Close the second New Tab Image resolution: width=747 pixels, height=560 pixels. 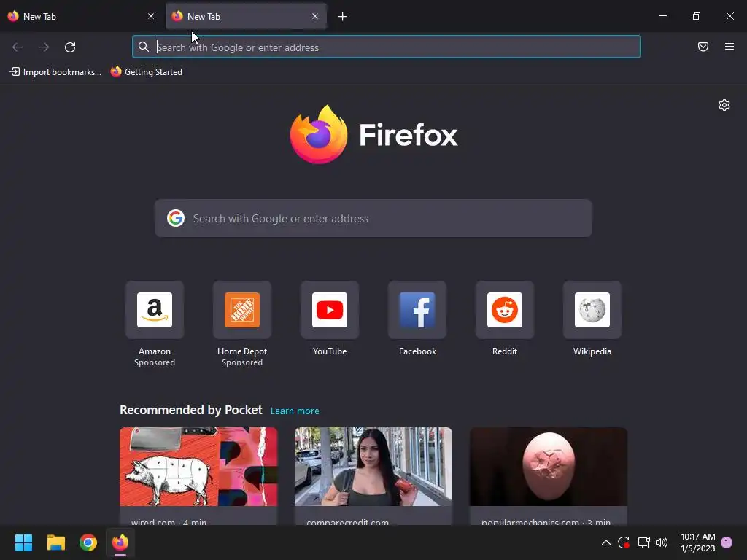[x=315, y=16]
